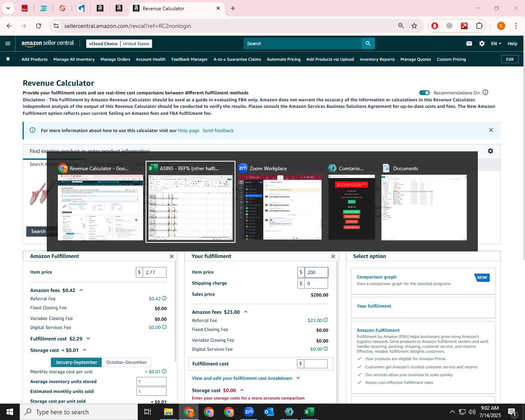Click the search magnifier button in header
The height and width of the screenshot is (420, 525).
pyautogui.click(x=368, y=43)
